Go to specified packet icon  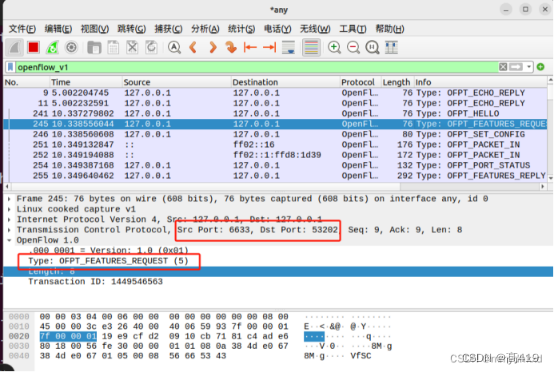tap(231, 47)
